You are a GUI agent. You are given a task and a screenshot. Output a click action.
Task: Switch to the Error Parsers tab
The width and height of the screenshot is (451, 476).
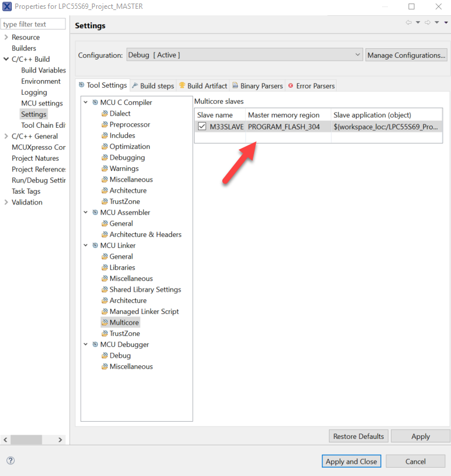(x=311, y=86)
